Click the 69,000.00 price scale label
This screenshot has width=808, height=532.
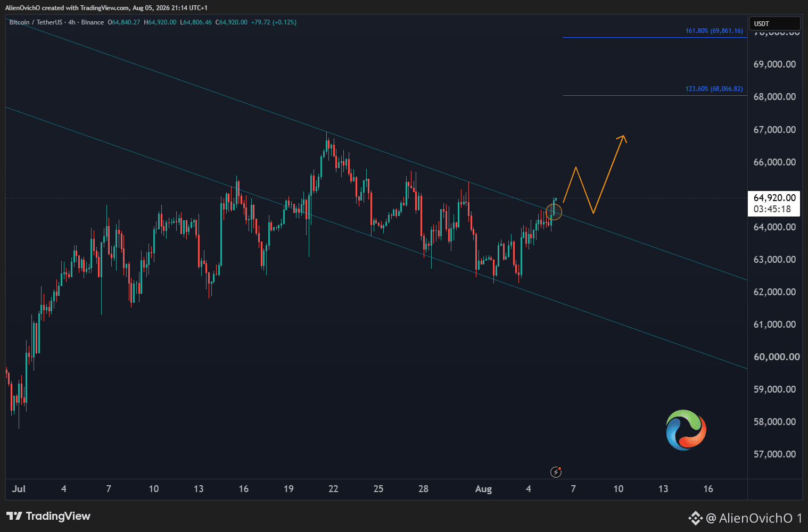(774, 64)
